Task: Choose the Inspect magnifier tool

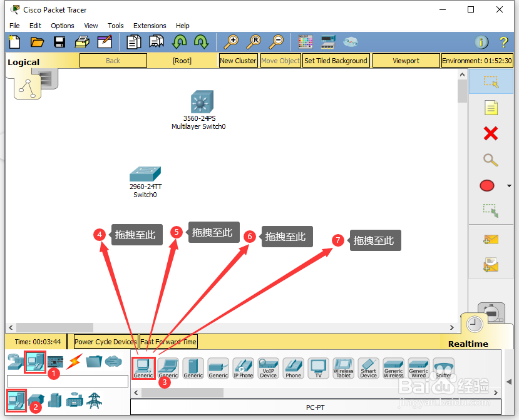Action: [x=491, y=160]
